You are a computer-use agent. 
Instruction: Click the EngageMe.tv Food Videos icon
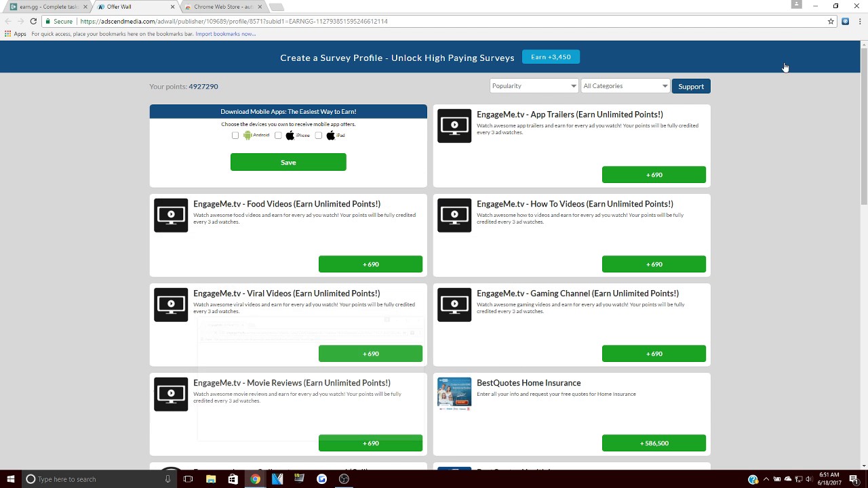pos(171,215)
